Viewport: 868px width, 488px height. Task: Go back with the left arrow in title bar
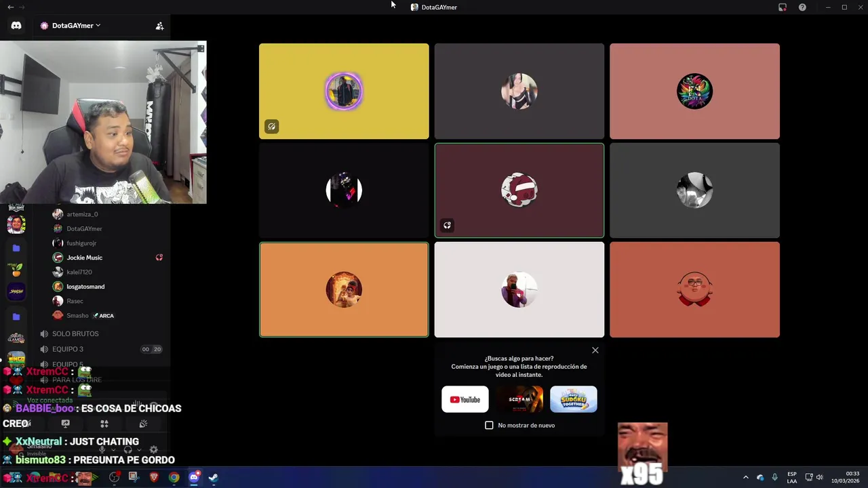(10, 7)
